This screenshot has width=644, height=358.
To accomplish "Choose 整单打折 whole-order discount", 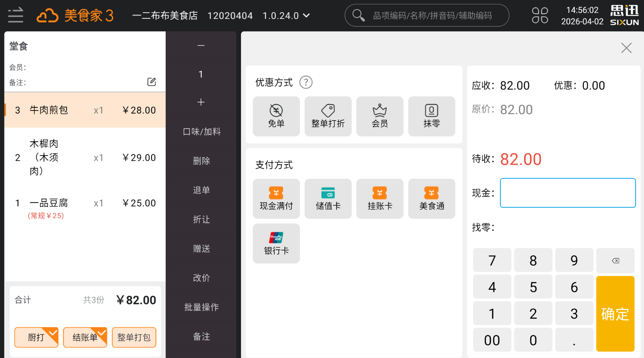I will 328,116.
